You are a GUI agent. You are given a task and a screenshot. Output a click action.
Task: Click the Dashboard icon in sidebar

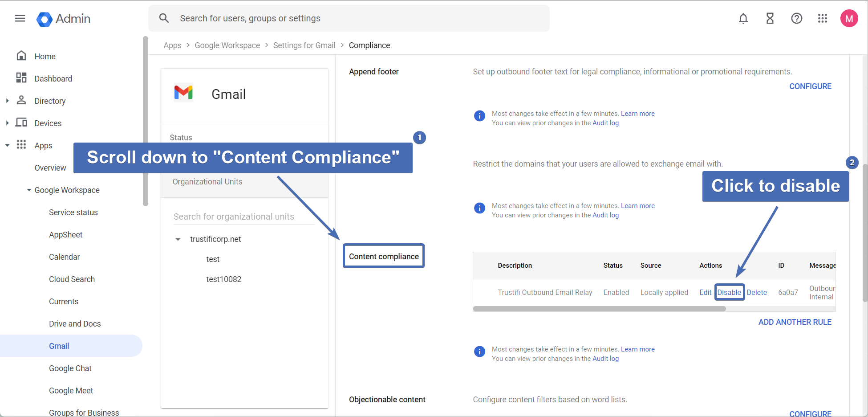[x=21, y=78]
